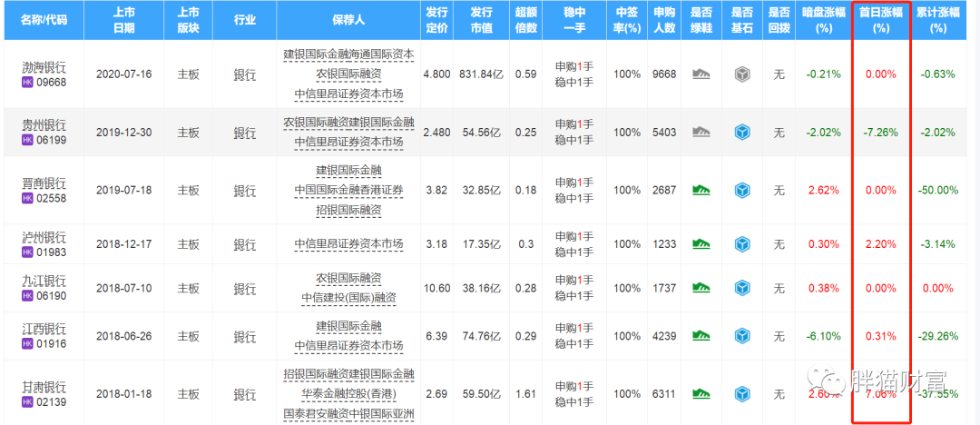Select the subscriber count 4239
Viewport: 980px width, 425px height.
(x=664, y=336)
